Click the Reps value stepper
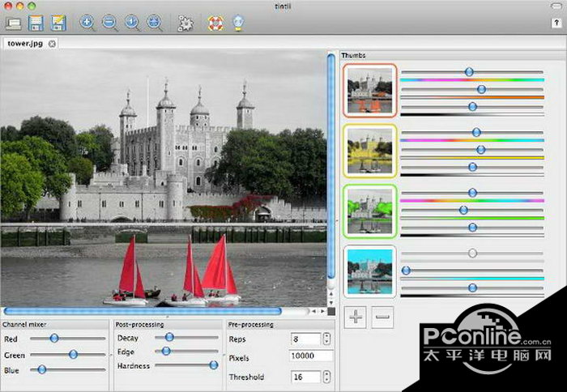The width and height of the screenshot is (567, 392). (326, 339)
